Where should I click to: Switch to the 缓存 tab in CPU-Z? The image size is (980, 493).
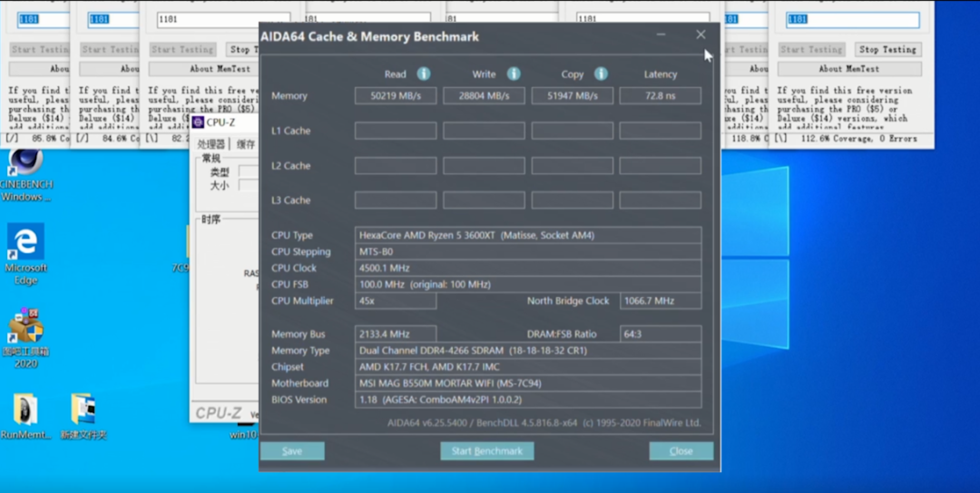click(x=246, y=144)
